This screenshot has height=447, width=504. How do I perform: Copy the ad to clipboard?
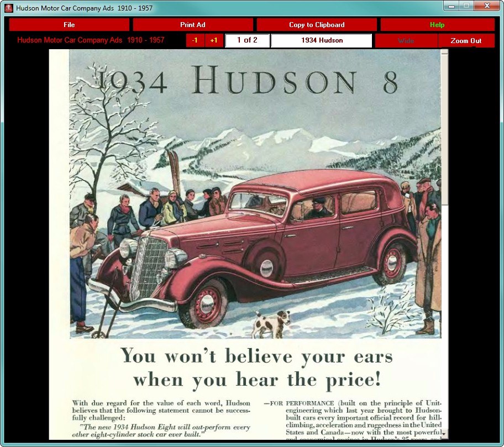[317, 25]
